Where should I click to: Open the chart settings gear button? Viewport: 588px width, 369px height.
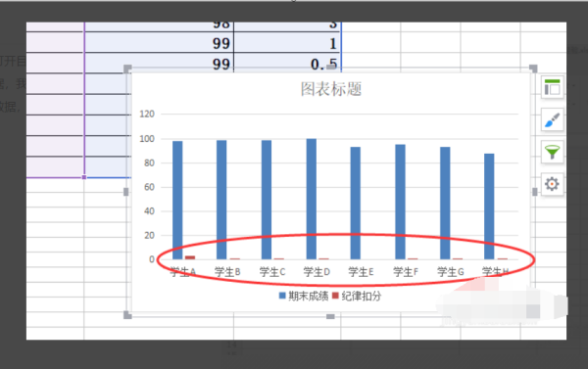pyautogui.click(x=552, y=184)
